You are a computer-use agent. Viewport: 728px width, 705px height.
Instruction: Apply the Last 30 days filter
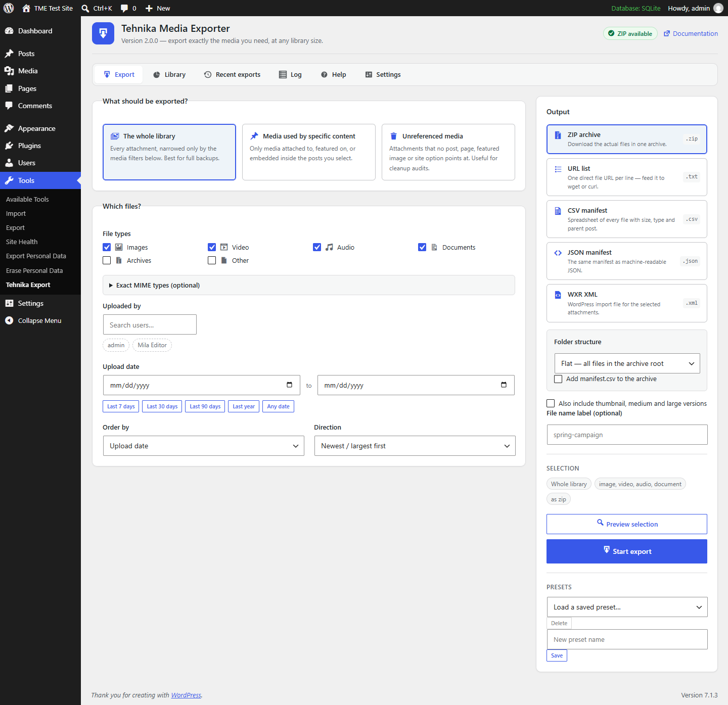(x=162, y=406)
